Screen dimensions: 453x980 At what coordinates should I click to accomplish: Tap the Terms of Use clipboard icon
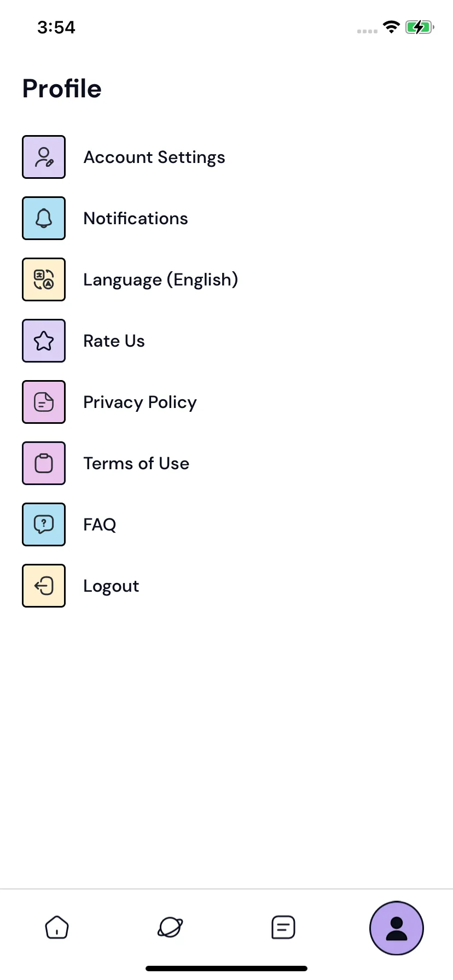point(44,463)
